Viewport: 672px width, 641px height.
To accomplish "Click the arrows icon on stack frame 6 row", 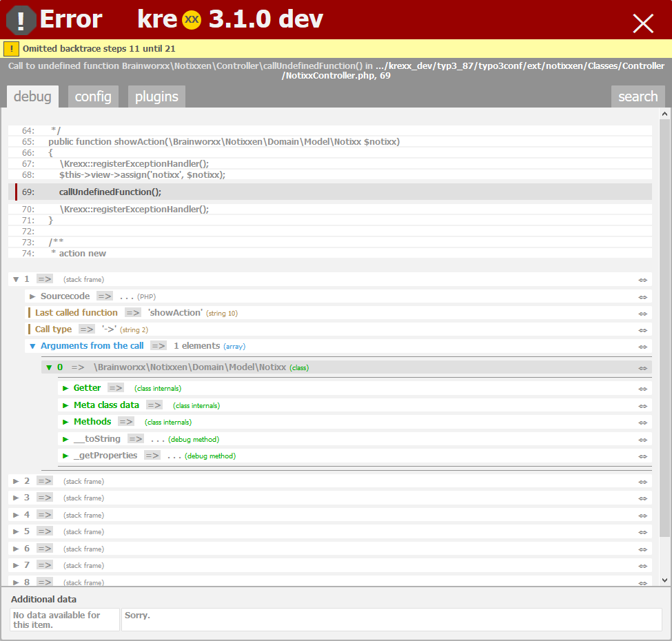I will point(642,550).
